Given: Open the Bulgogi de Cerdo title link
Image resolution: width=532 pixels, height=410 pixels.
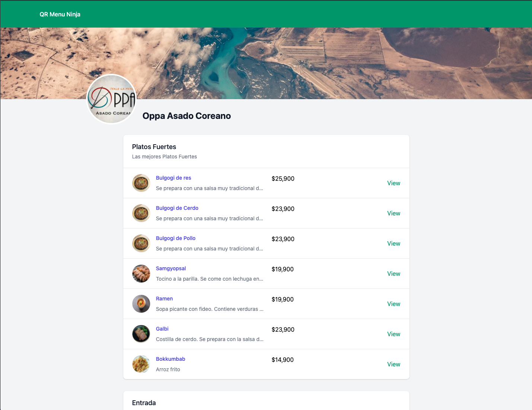Looking at the screenshot, I should pyautogui.click(x=177, y=208).
